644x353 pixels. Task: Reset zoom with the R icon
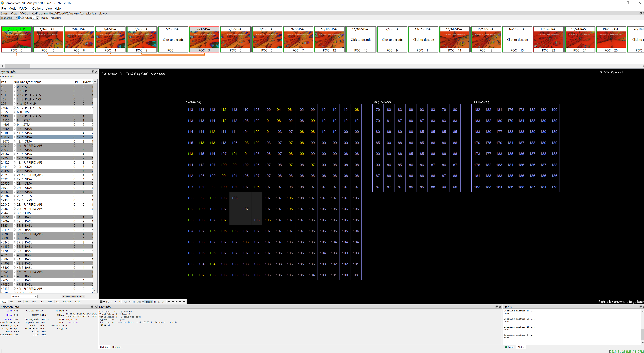119,302
